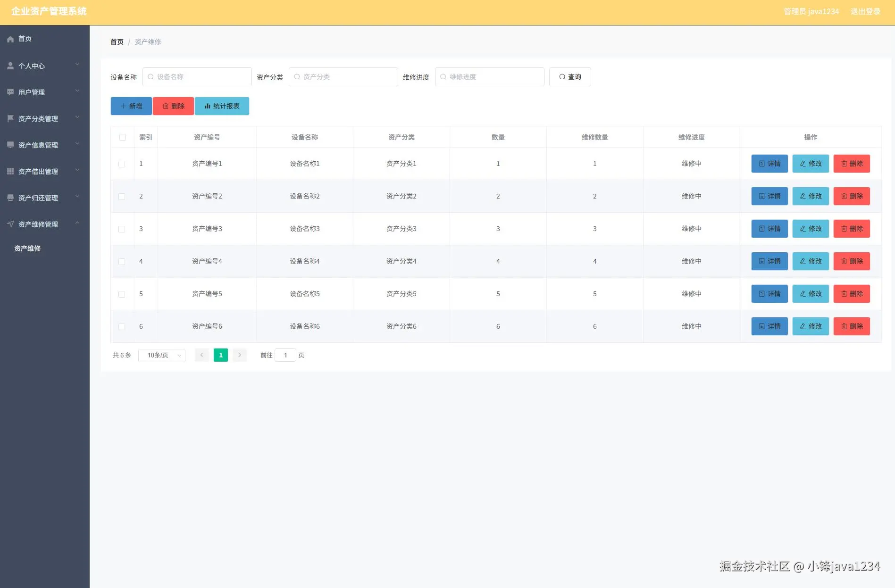This screenshot has height=588, width=895.
Task: Click the 首页 breadcrumb link
Action: click(117, 42)
